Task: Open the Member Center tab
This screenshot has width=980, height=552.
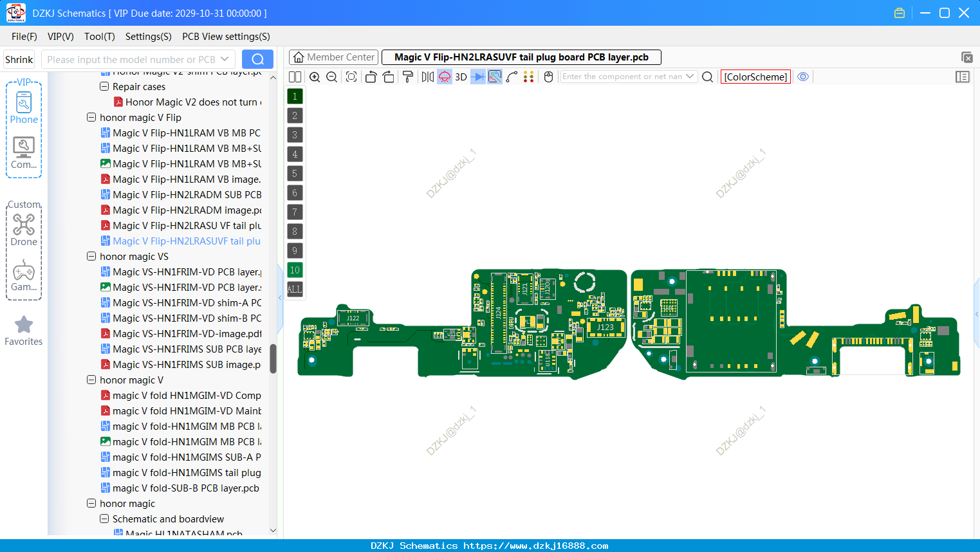Action: (334, 57)
